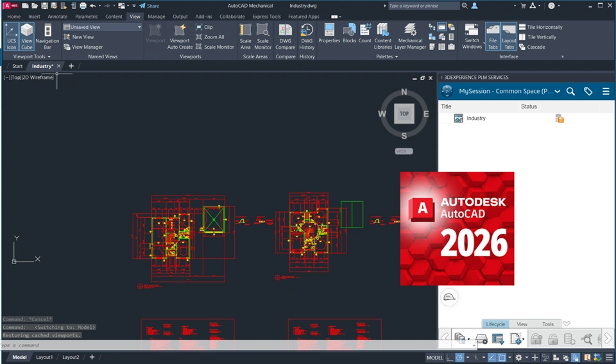The height and width of the screenshot is (364, 616).
Task: Open DWG History
Action: click(x=307, y=37)
